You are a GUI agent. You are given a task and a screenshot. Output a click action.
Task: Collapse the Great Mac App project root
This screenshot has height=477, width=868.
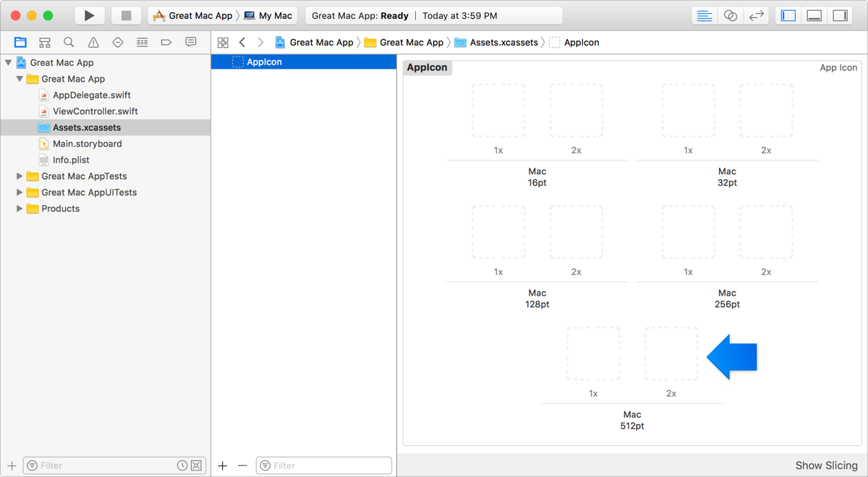pos(9,63)
